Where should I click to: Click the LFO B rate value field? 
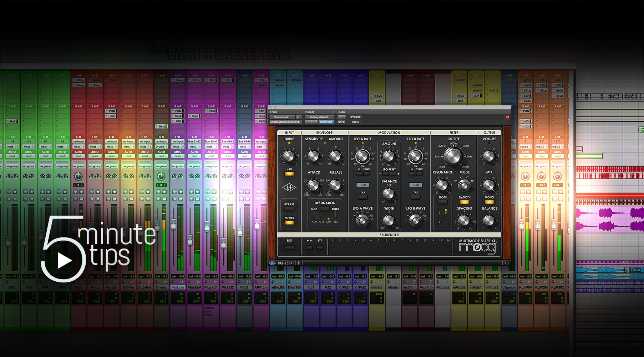[416, 185]
